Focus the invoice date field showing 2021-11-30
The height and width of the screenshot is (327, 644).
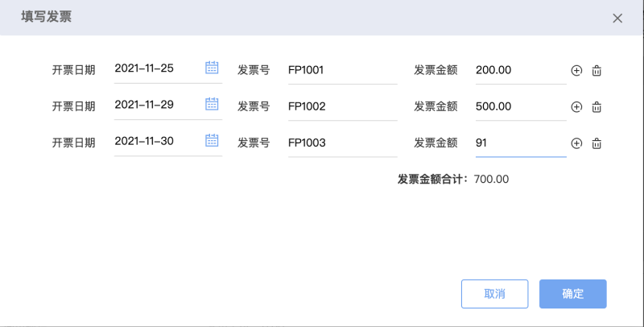168,141
